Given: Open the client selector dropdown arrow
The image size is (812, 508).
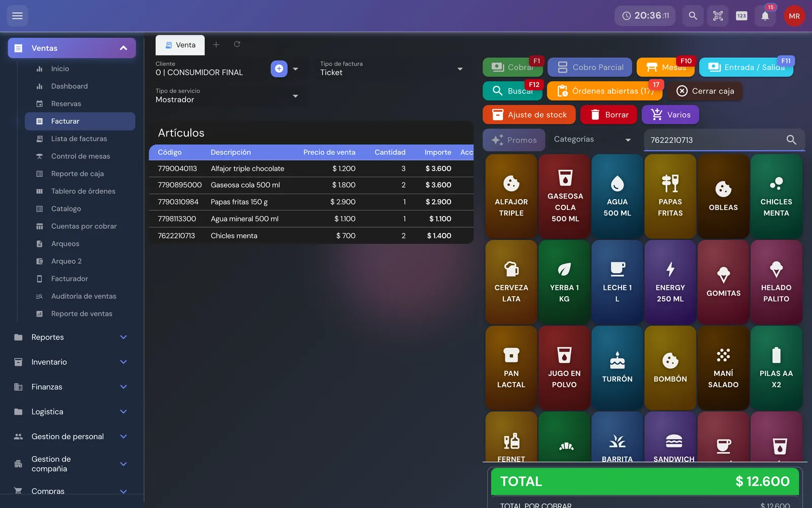Looking at the screenshot, I should tap(295, 69).
